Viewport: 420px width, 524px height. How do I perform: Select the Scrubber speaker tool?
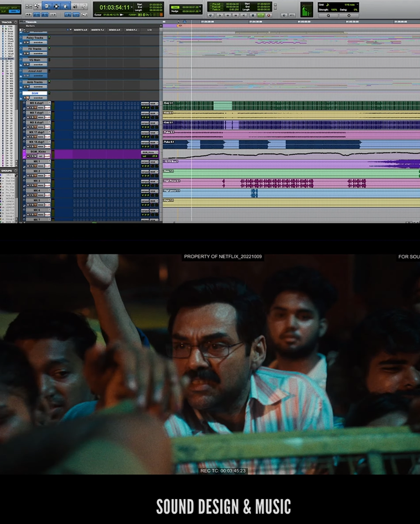coord(75,6)
